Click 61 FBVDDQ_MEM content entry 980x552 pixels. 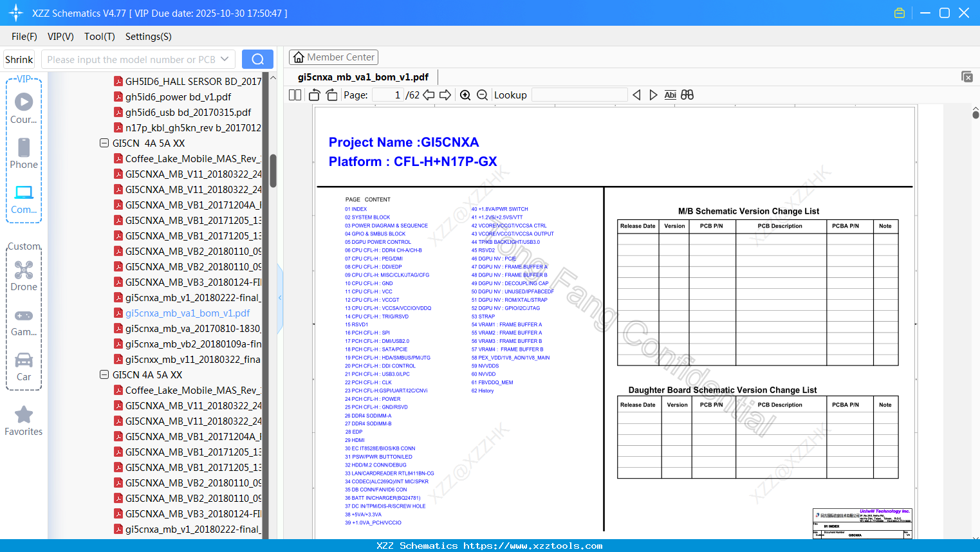(x=492, y=382)
